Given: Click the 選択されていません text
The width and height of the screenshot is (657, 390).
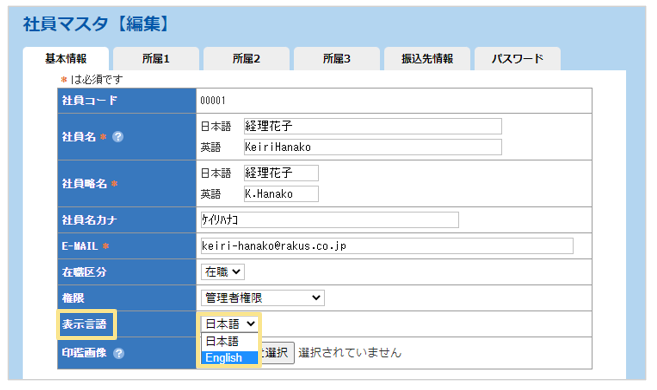Looking at the screenshot, I should [x=350, y=353].
